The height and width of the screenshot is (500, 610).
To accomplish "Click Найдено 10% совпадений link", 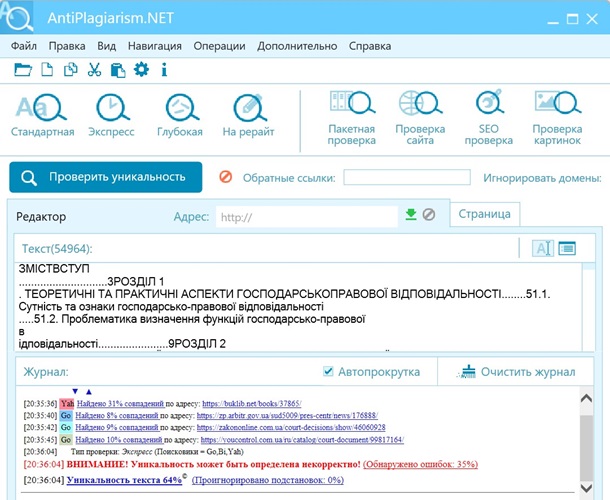I will coord(119,440).
